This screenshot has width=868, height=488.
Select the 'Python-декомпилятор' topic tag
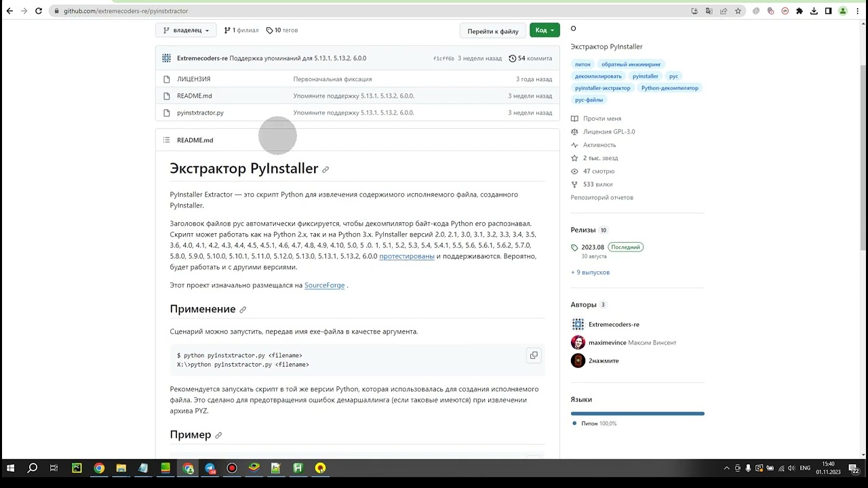coord(669,88)
